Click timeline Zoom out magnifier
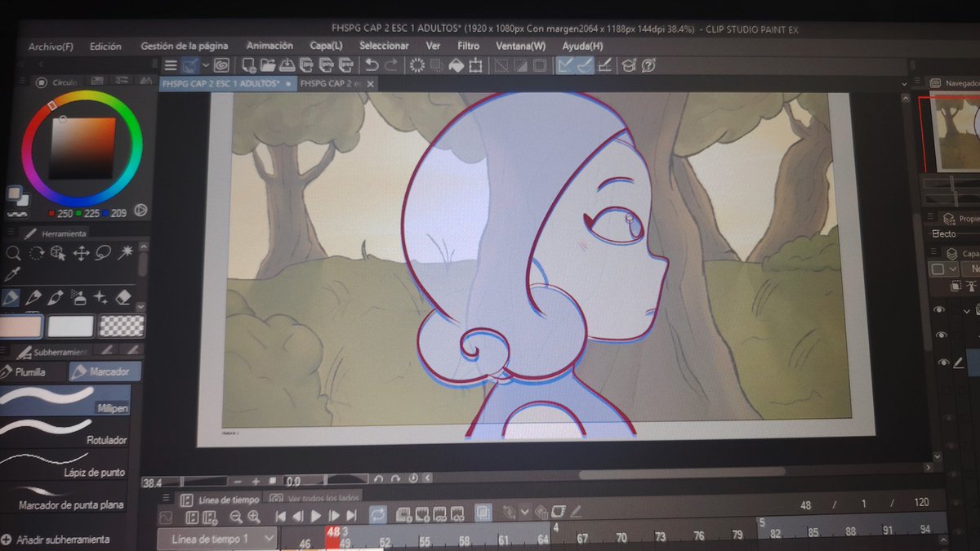Viewport: 980px width, 551px height. [x=236, y=516]
